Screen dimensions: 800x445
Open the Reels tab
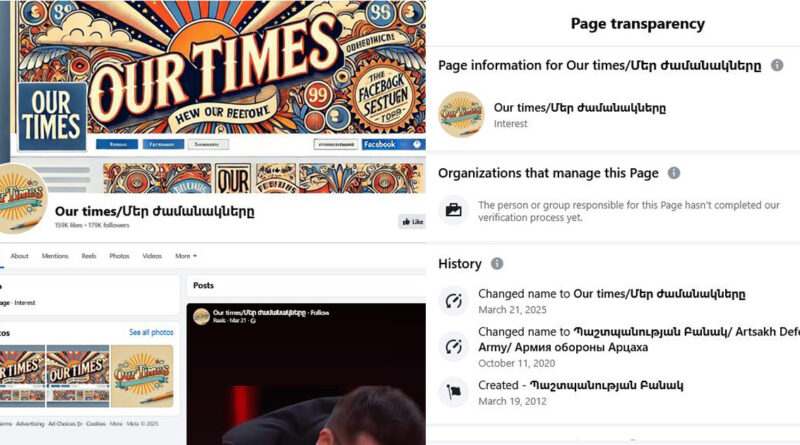[x=89, y=256]
